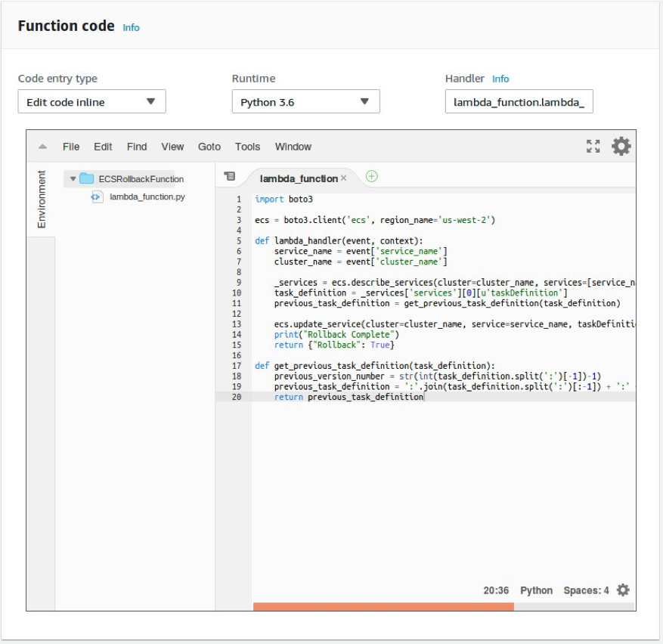This screenshot has height=644, width=663.
Task: Click the cursor position 20:36 indicator
Action: click(496, 590)
